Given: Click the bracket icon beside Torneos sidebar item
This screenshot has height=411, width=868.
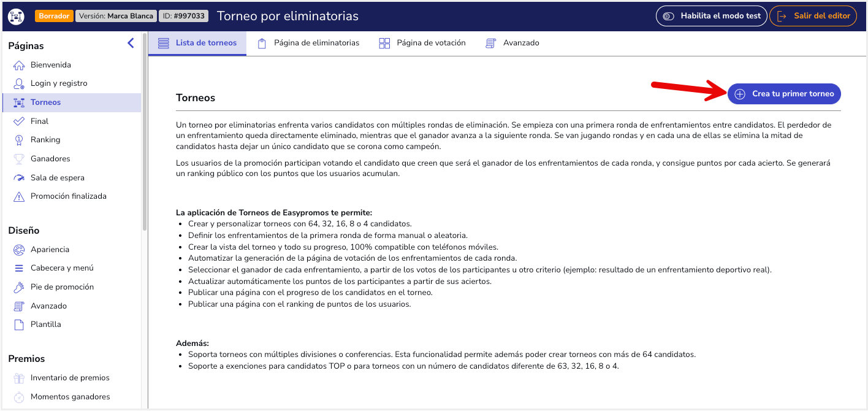Looking at the screenshot, I should pos(19,102).
